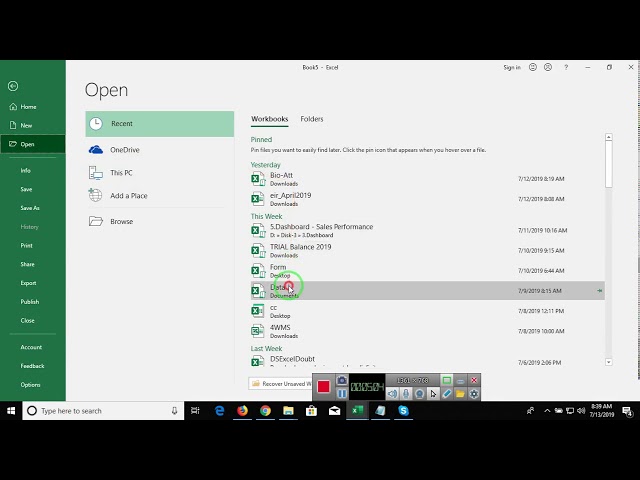
Task: Click the list scrollbar up arrow
Action: pos(609,137)
